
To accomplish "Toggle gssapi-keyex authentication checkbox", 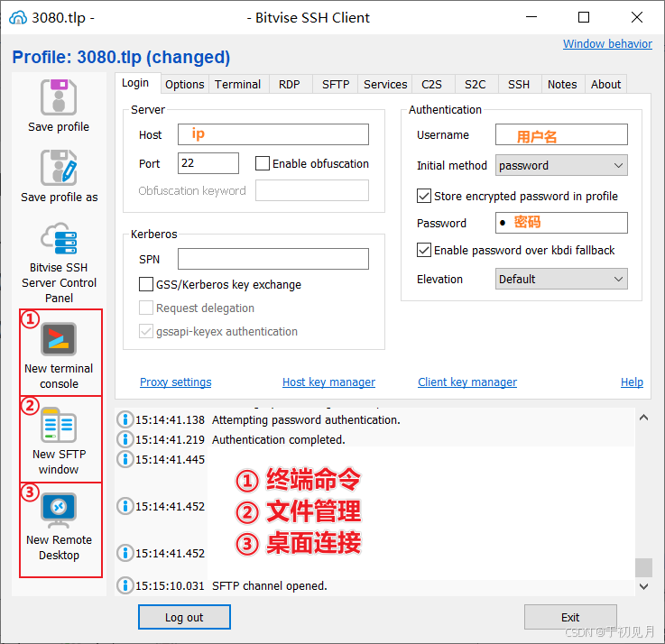I will 146,331.
